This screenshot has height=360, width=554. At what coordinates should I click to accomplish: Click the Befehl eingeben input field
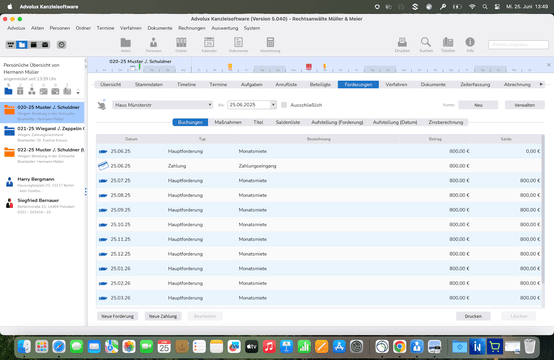[x=518, y=45]
